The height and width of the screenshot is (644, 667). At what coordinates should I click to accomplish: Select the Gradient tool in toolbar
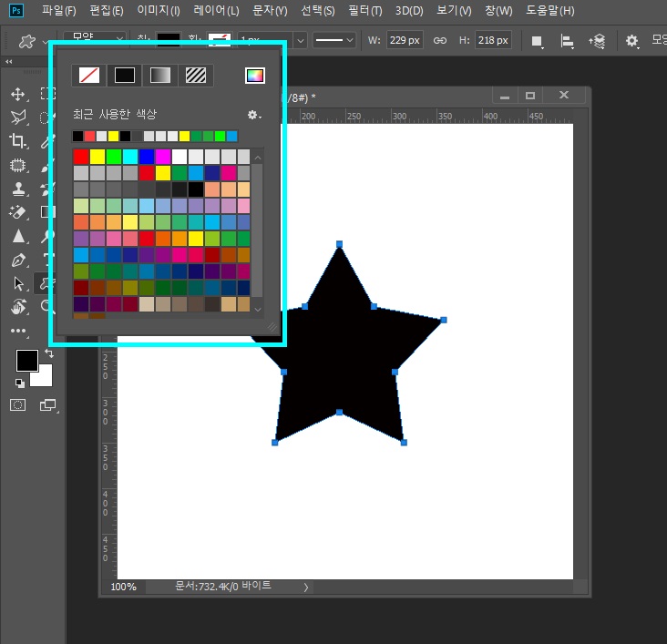(x=46, y=212)
